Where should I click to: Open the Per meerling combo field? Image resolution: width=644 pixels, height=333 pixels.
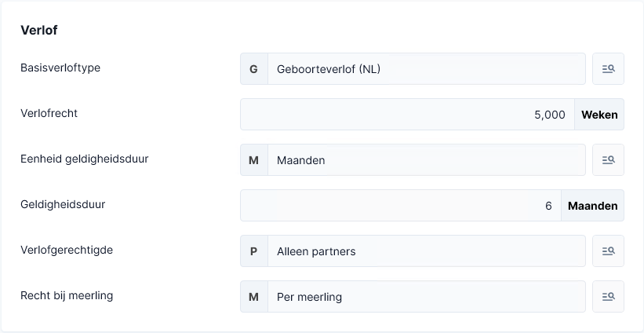(427, 297)
